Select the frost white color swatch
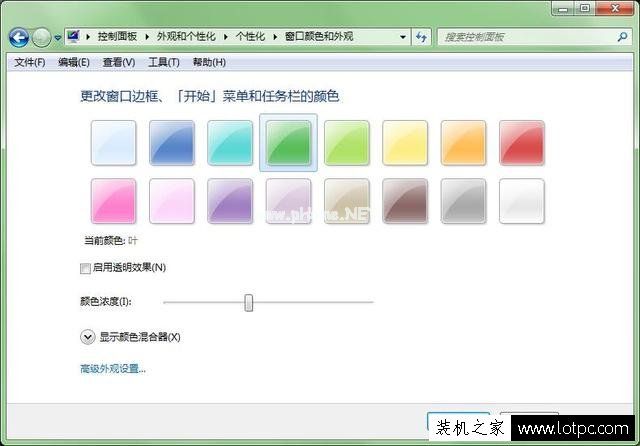This screenshot has height=446, width=640. click(x=522, y=201)
